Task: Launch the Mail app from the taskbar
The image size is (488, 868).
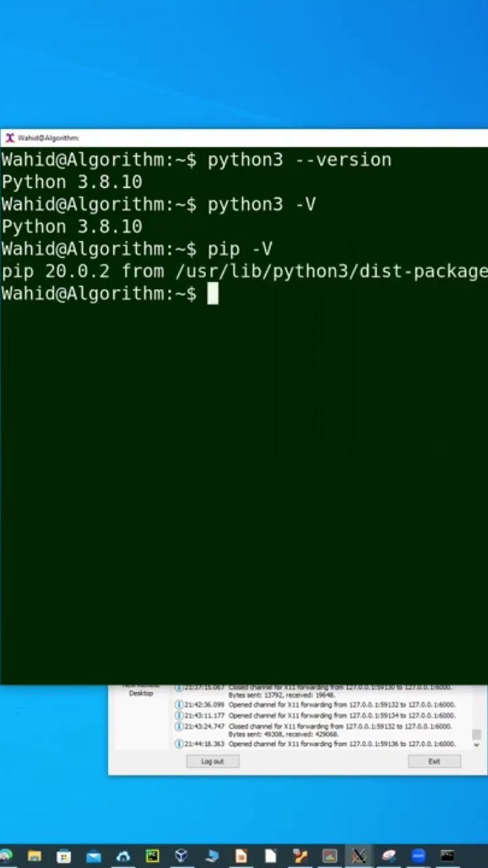Action: pos(94,856)
